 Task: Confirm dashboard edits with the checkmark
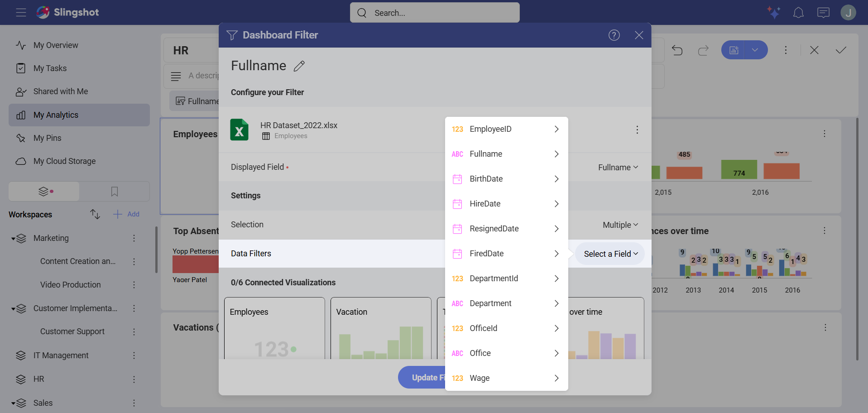click(x=841, y=50)
